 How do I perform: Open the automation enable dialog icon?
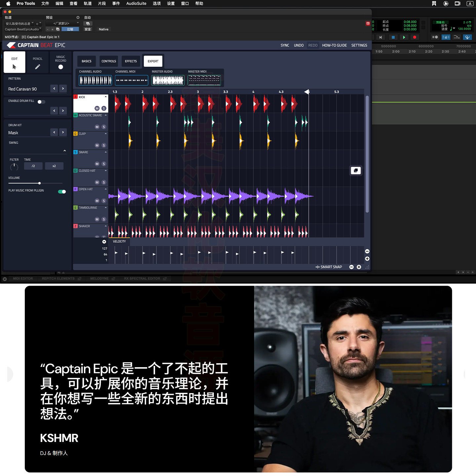coord(88,23)
